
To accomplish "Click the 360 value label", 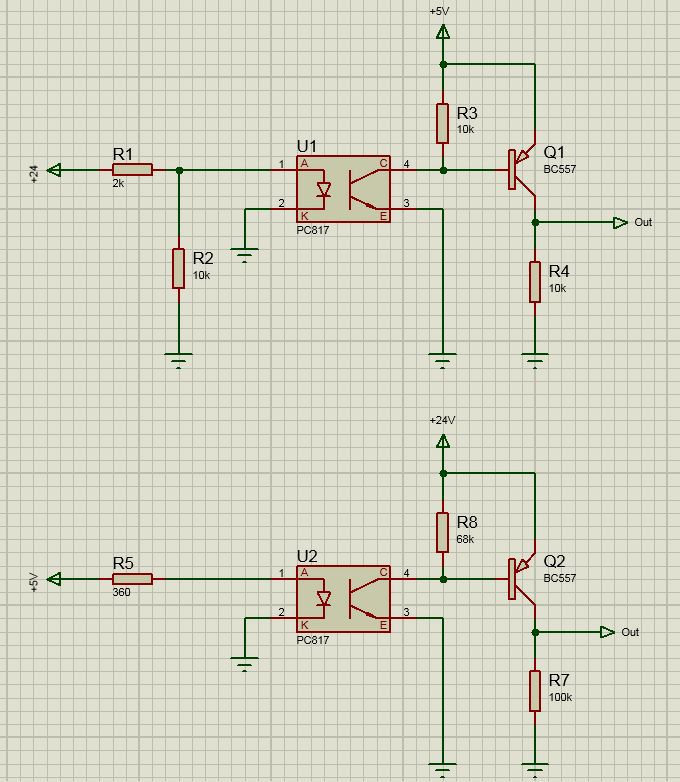I will click(121, 592).
